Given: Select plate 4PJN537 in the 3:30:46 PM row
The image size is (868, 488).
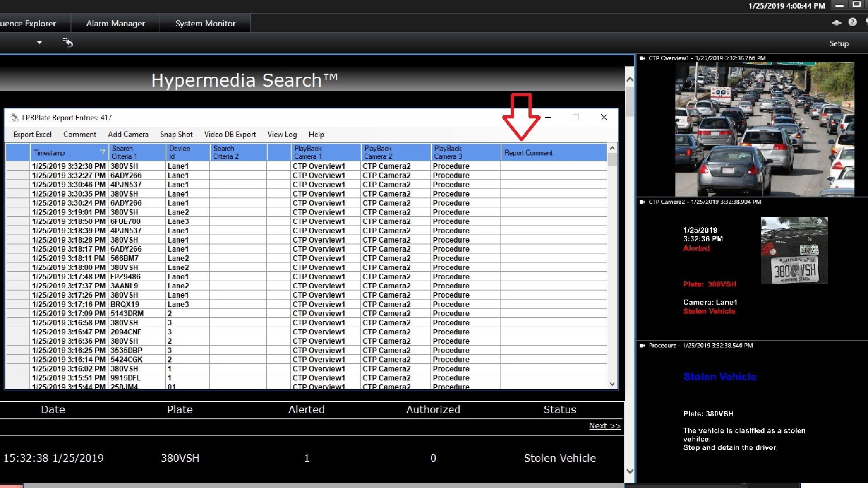Looking at the screenshot, I should pyautogui.click(x=126, y=184).
